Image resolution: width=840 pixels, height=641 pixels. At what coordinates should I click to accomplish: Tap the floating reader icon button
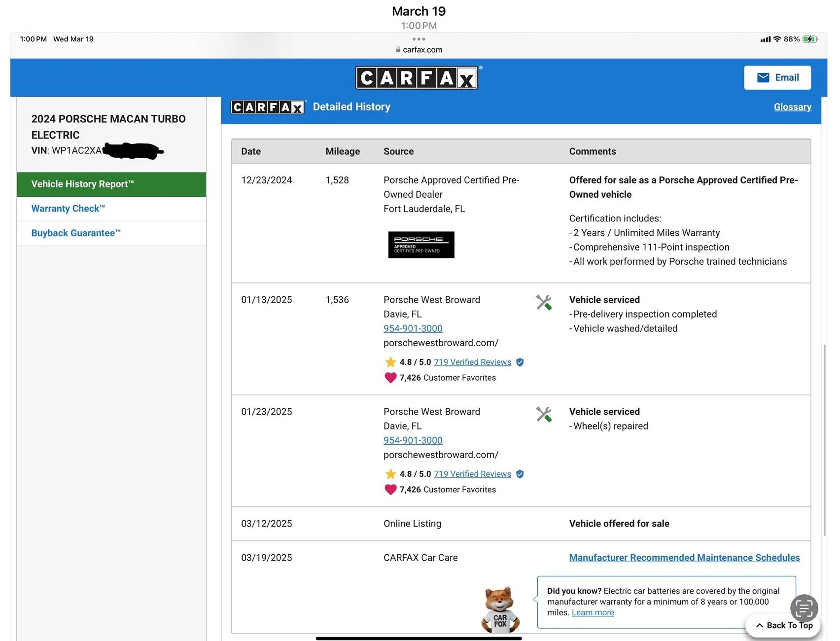tap(804, 608)
